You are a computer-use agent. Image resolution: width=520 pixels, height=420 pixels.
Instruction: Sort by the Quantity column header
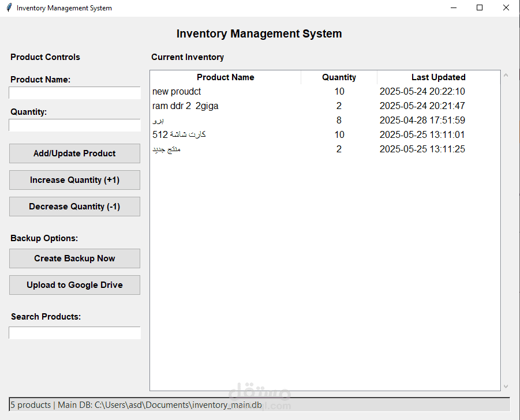coord(339,77)
